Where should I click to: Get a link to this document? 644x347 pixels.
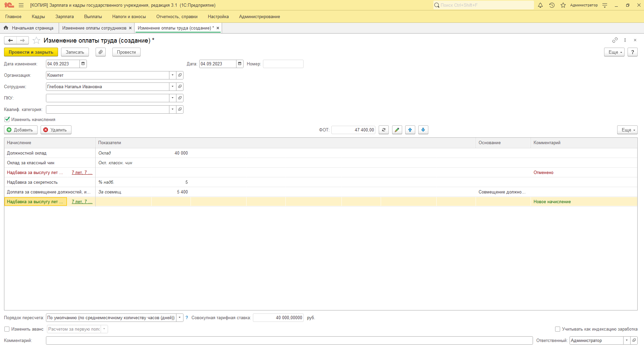click(x=615, y=40)
